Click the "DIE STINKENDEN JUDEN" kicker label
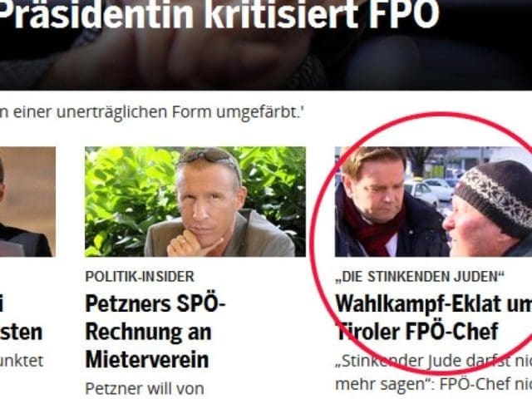This screenshot has width=532, height=399. [x=420, y=277]
